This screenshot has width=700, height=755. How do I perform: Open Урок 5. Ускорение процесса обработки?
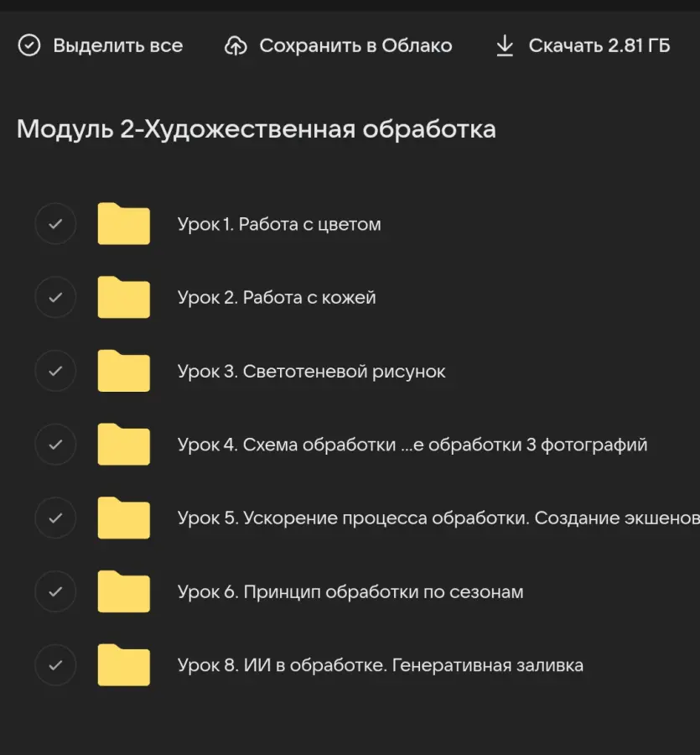pos(419,518)
